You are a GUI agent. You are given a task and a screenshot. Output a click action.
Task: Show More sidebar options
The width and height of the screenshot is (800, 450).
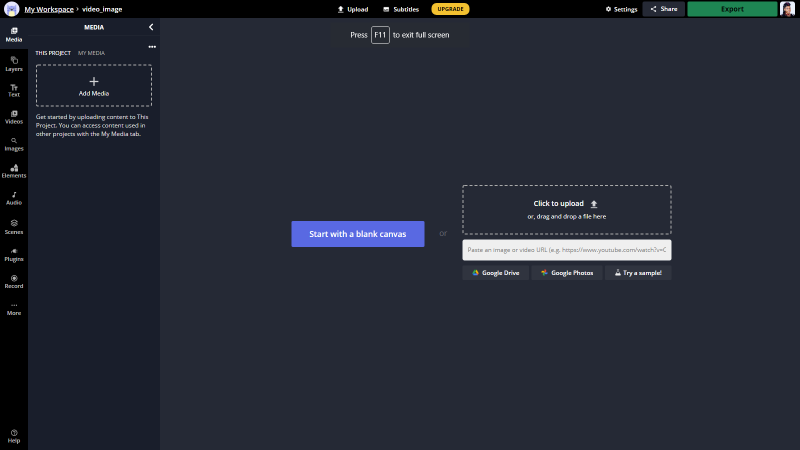click(14, 309)
